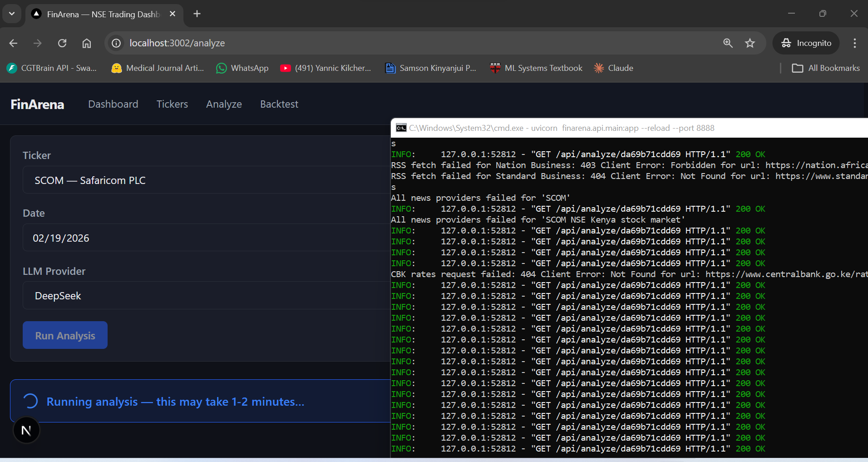Switch to the Dashboard nav item
This screenshot has height=462, width=868.
click(x=113, y=104)
